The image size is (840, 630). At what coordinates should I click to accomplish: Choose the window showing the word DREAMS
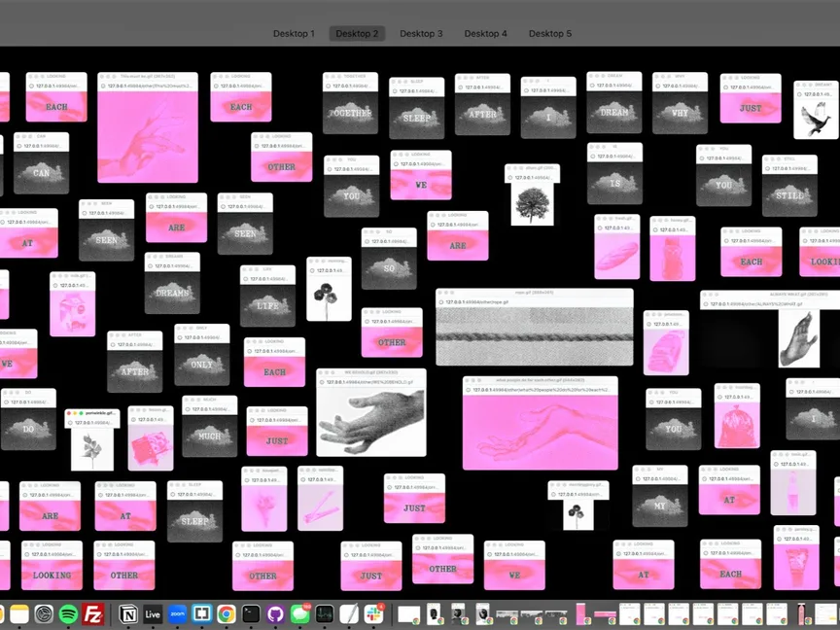tap(172, 289)
